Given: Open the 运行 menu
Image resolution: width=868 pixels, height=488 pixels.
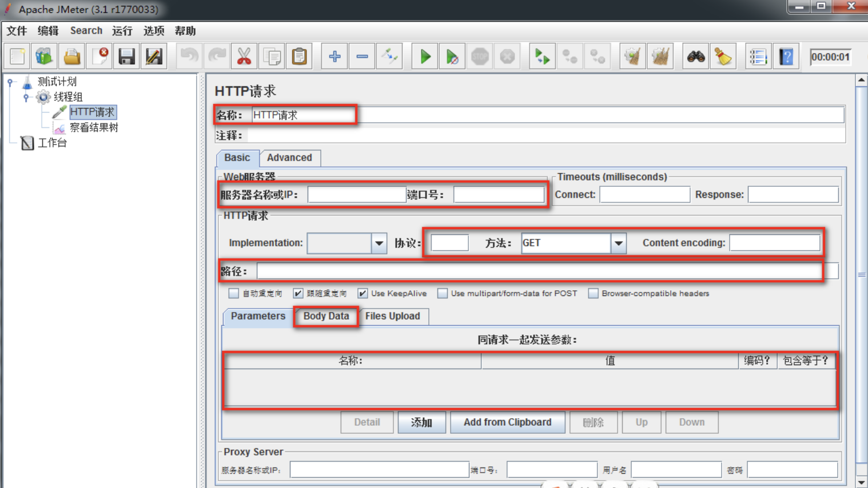Looking at the screenshot, I should [122, 31].
